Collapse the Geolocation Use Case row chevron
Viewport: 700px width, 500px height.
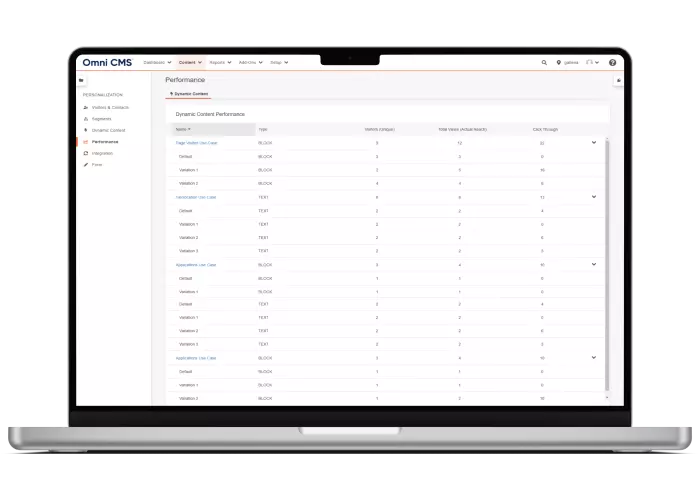[x=594, y=196]
